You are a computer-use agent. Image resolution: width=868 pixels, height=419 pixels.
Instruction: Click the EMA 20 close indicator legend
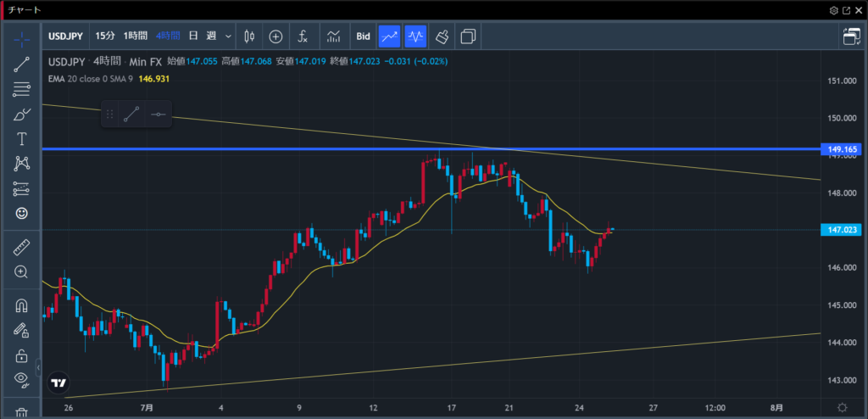click(x=90, y=79)
